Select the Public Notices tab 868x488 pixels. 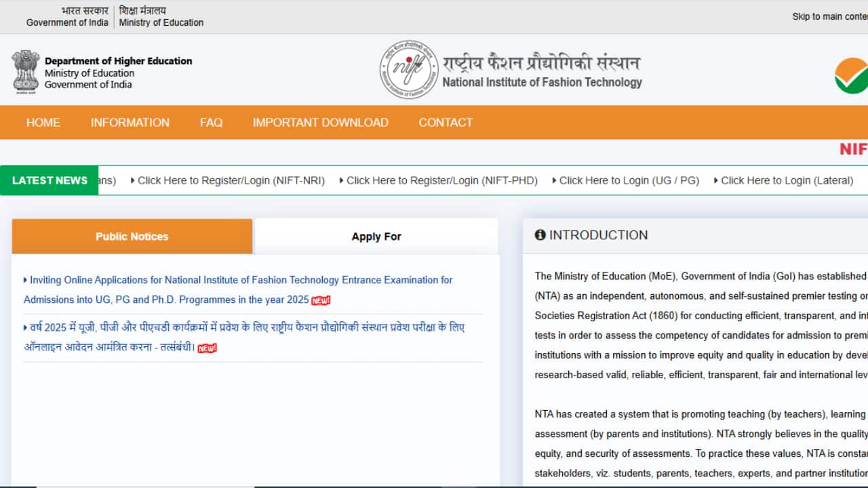click(x=132, y=236)
